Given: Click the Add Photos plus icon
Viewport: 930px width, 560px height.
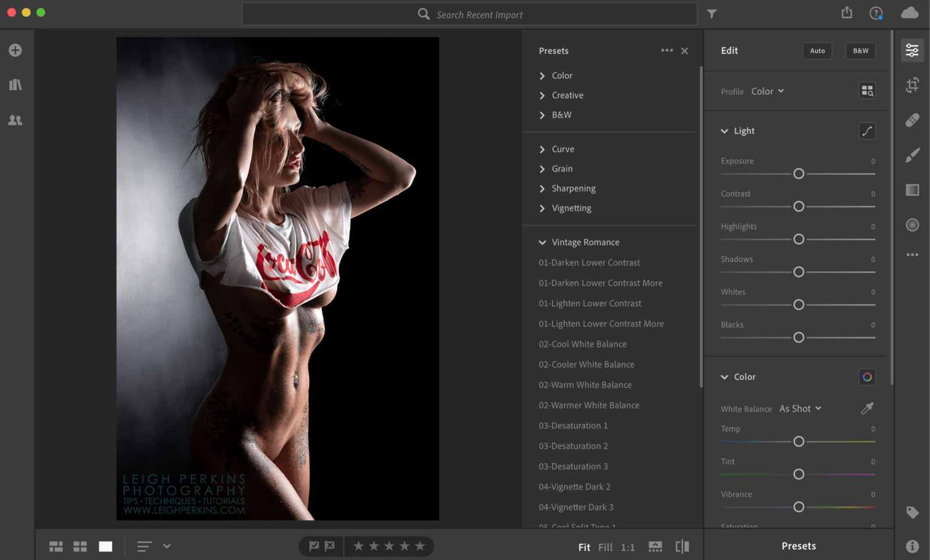Looking at the screenshot, I should 15,50.
